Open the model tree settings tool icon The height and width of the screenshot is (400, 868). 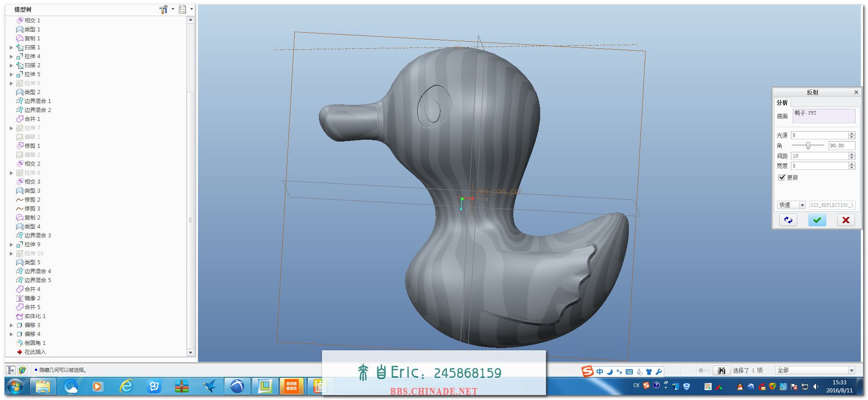point(163,9)
